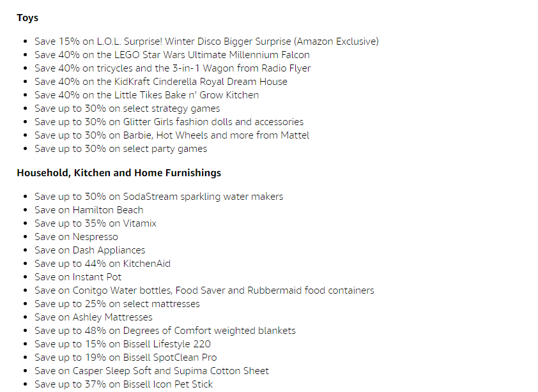Viewport: 538px width, 392px height.
Task: Select the L.O.L. Surprise! Winter Disco deal
Action: click(206, 41)
